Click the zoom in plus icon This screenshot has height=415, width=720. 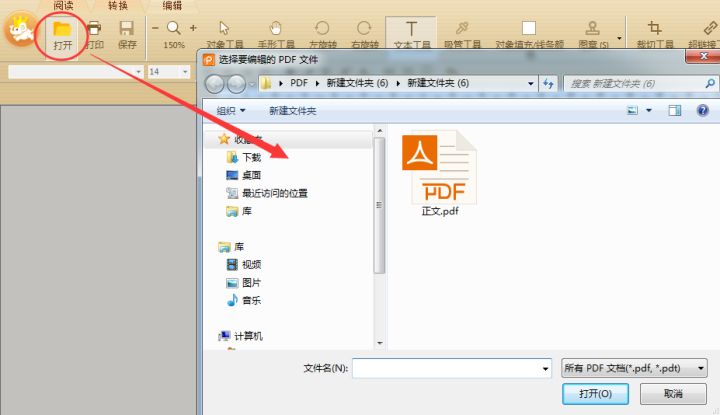[193, 28]
